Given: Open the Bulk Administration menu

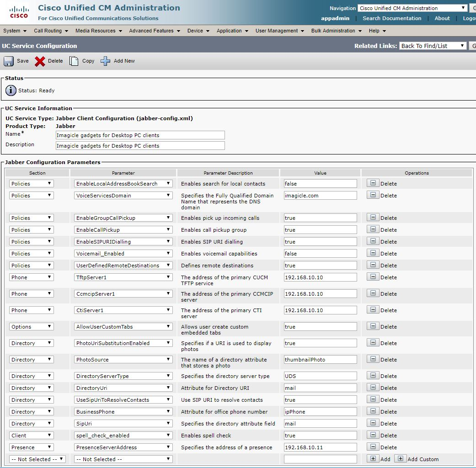Looking at the screenshot, I should (336, 31).
